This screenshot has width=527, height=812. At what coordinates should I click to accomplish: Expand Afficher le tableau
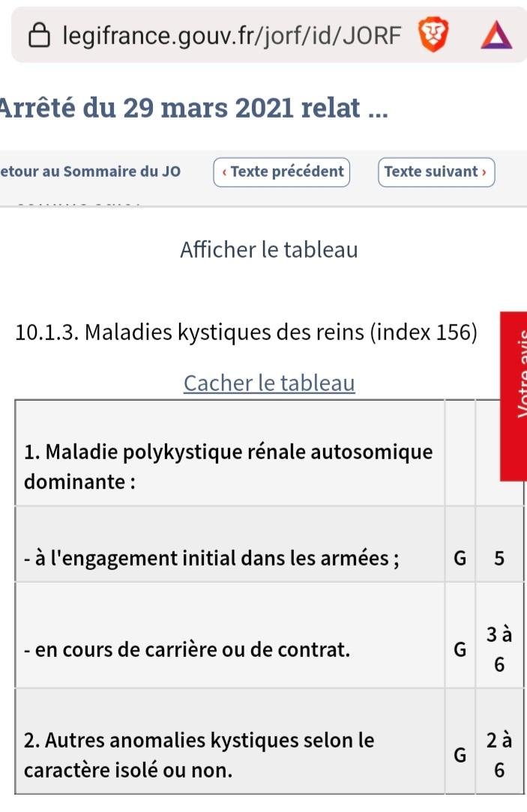(x=269, y=249)
